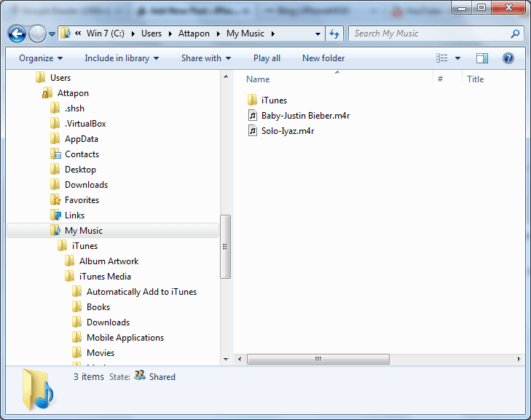Open the recent pages dropdown arrow

tap(52, 33)
